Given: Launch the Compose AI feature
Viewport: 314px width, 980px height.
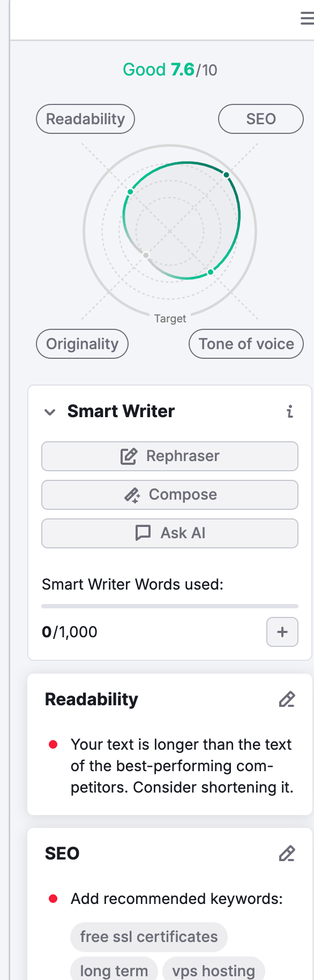Looking at the screenshot, I should pos(169,494).
